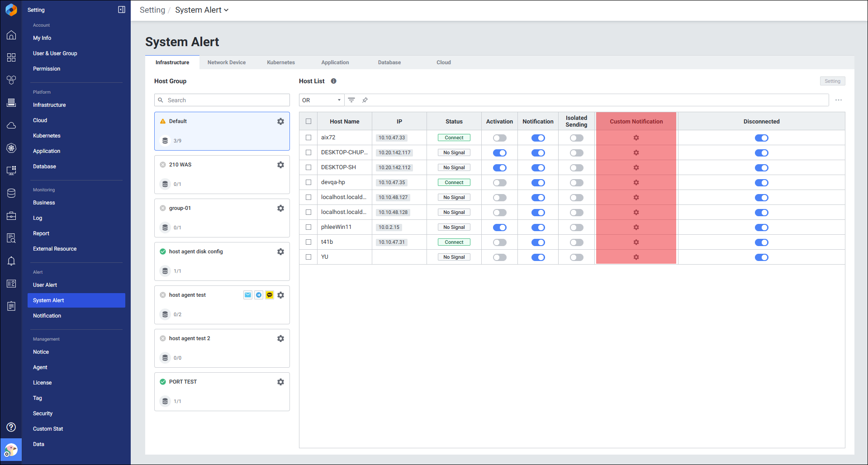The image size is (868, 465).
Task: Open the more options ellipsis icon
Action: click(x=838, y=100)
